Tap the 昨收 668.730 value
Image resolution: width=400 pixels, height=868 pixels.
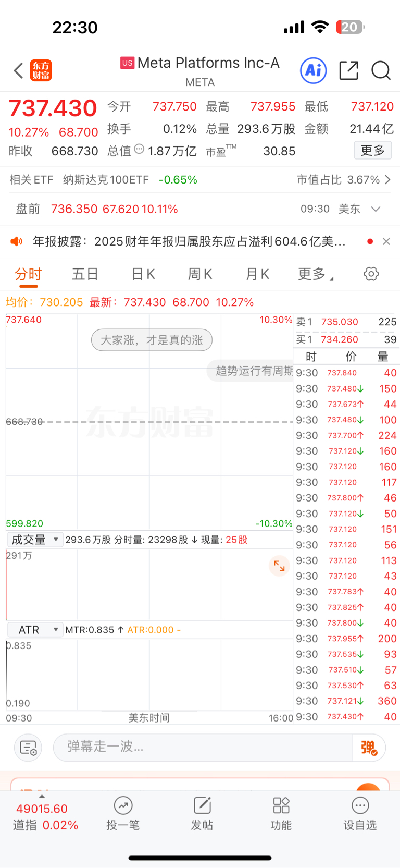pyautogui.click(x=74, y=151)
